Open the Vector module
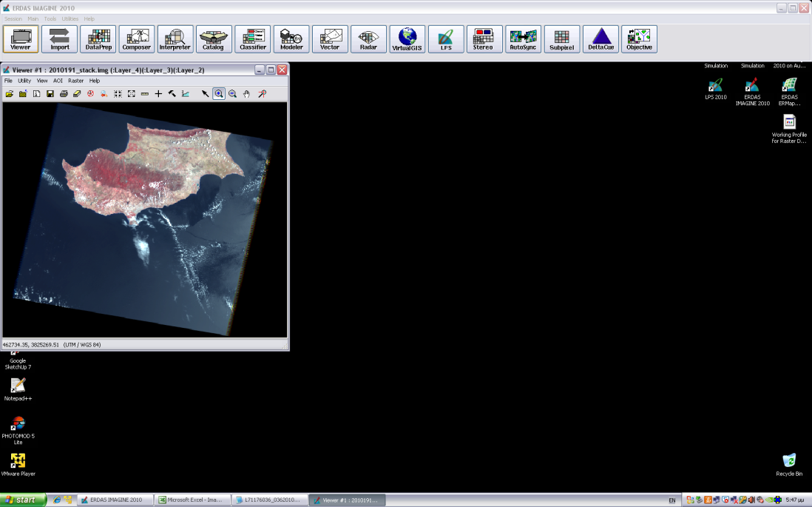This screenshot has height=507, width=812. pyautogui.click(x=330, y=39)
